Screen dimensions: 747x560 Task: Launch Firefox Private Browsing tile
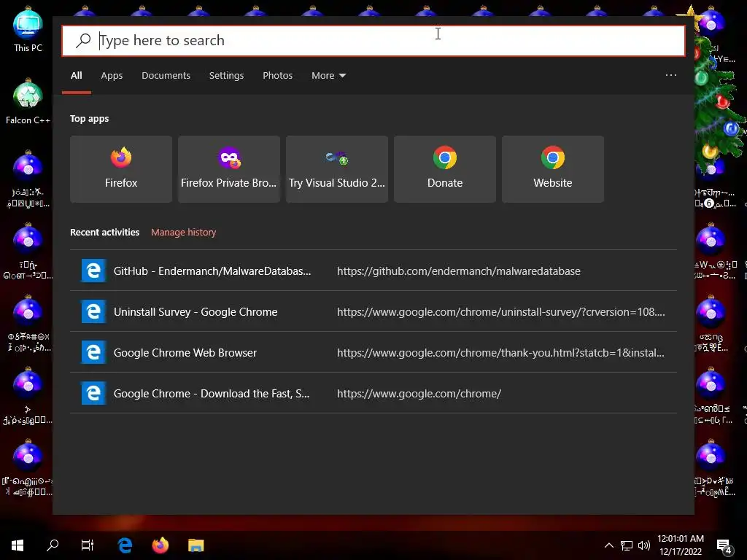(229, 169)
